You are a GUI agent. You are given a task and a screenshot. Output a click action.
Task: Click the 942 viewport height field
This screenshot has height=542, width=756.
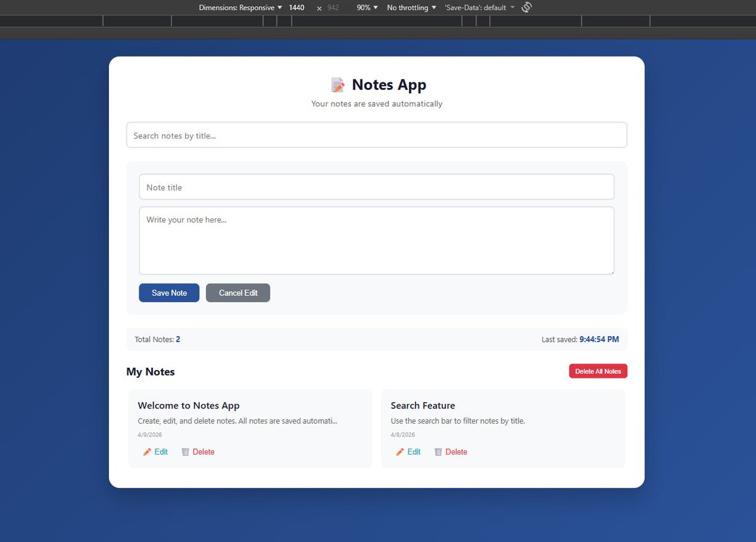[333, 8]
